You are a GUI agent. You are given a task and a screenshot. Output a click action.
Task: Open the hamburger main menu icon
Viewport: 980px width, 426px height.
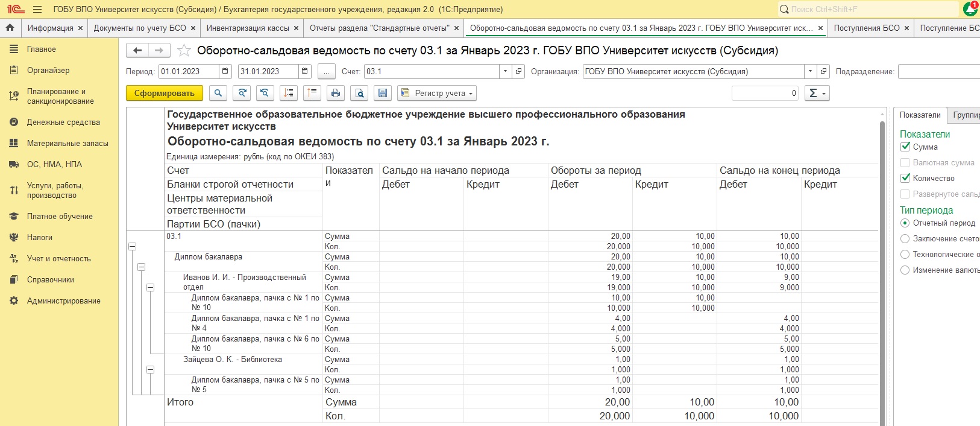(37, 9)
